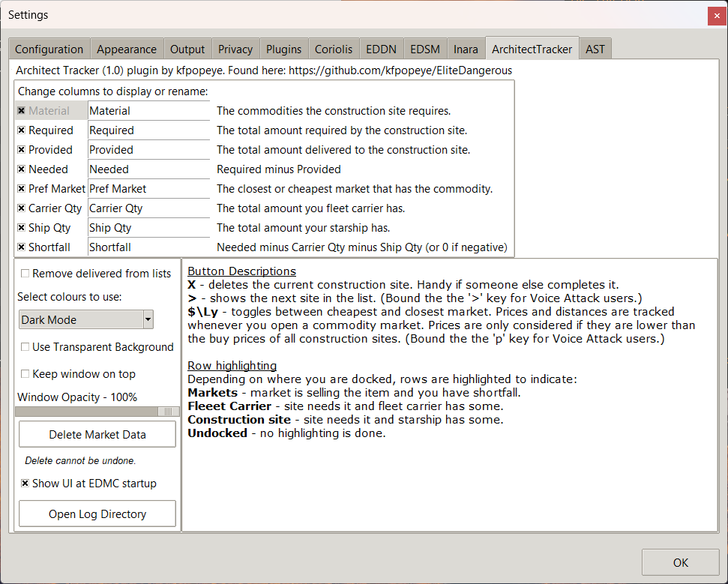This screenshot has width=728, height=584.
Task: Uncheck Show UI at EDMC startup
Action: pos(25,484)
